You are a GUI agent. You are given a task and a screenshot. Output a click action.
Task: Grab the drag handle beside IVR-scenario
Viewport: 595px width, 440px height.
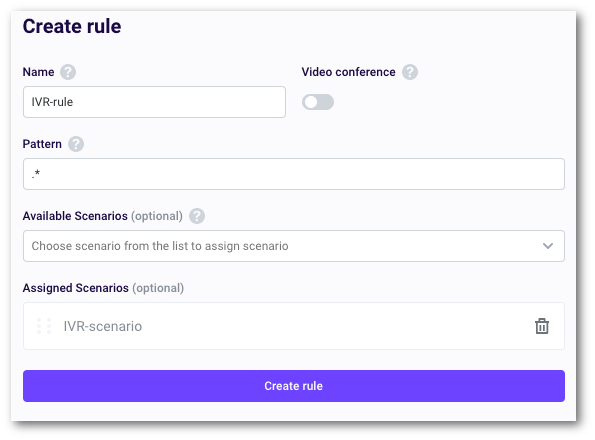pos(44,326)
